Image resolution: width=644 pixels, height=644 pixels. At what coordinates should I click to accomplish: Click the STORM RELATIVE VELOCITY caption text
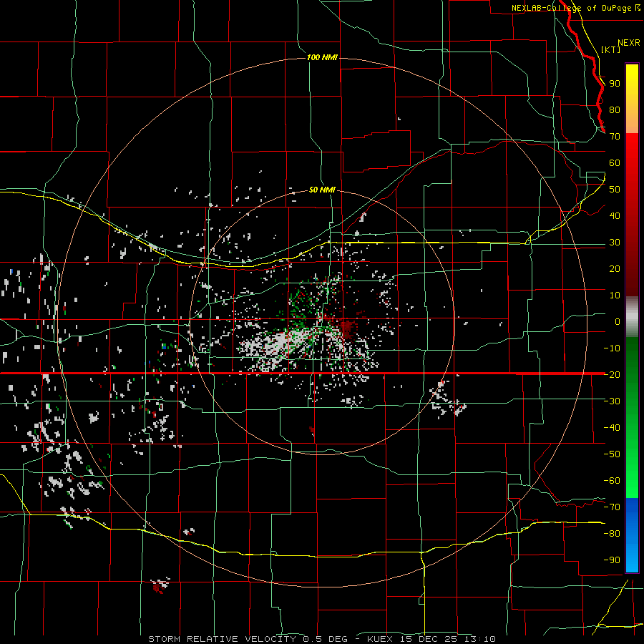click(x=222, y=639)
